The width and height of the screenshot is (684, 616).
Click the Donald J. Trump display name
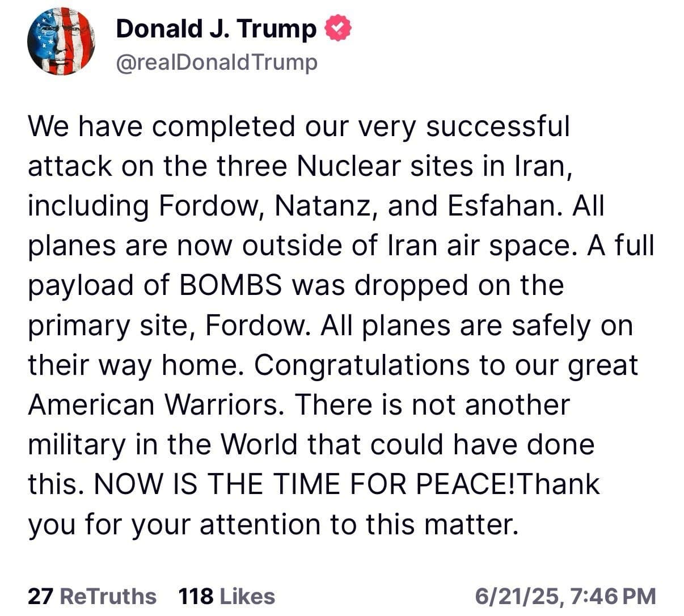click(216, 27)
